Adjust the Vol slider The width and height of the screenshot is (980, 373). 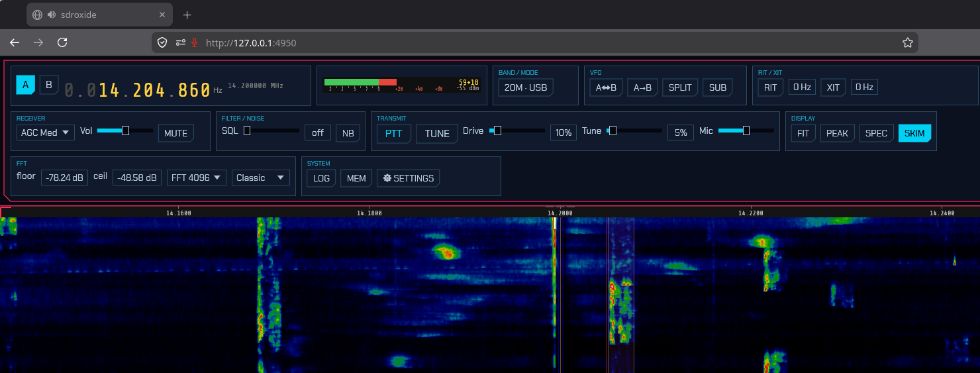125,131
